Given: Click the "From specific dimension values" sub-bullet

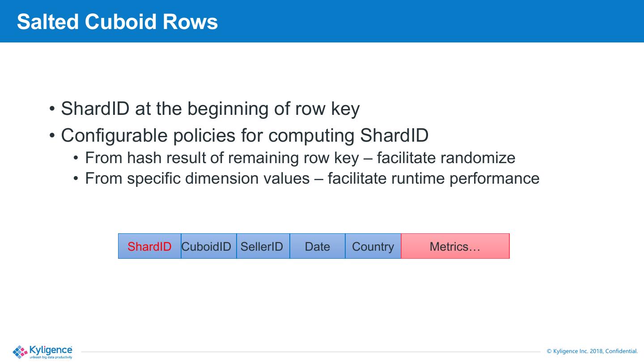Looking at the screenshot, I should (197, 178).
